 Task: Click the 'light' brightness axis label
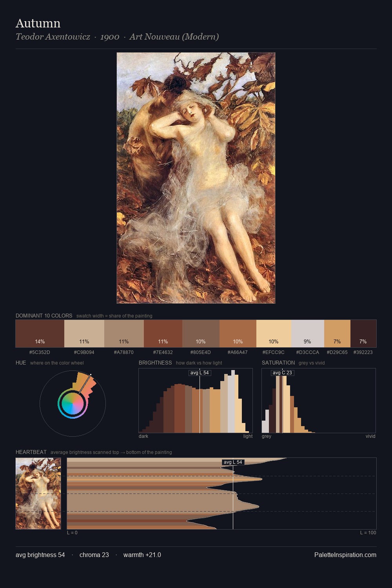click(x=248, y=436)
